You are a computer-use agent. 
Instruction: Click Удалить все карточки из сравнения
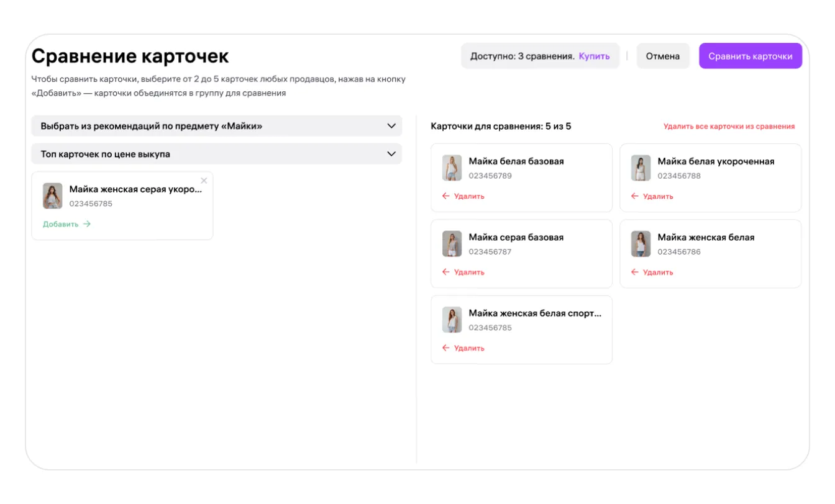coord(729,127)
